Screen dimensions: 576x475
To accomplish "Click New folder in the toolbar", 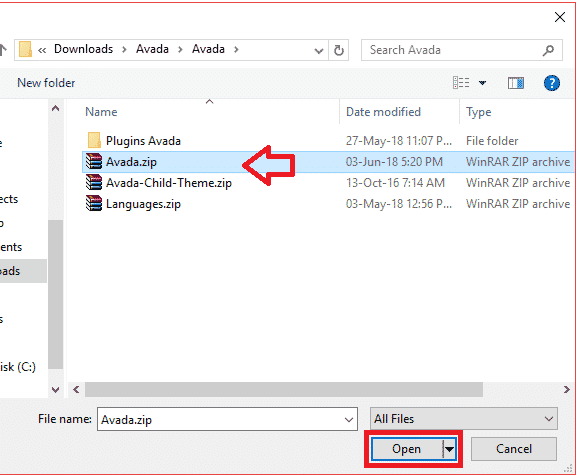I will tap(46, 83).
